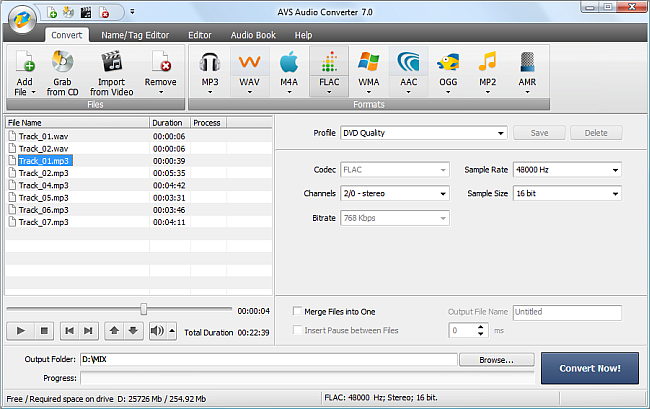650x409 pixels.
Task: Open the Sample Size dropdown showing 16 bit
Action: (567, 194)
